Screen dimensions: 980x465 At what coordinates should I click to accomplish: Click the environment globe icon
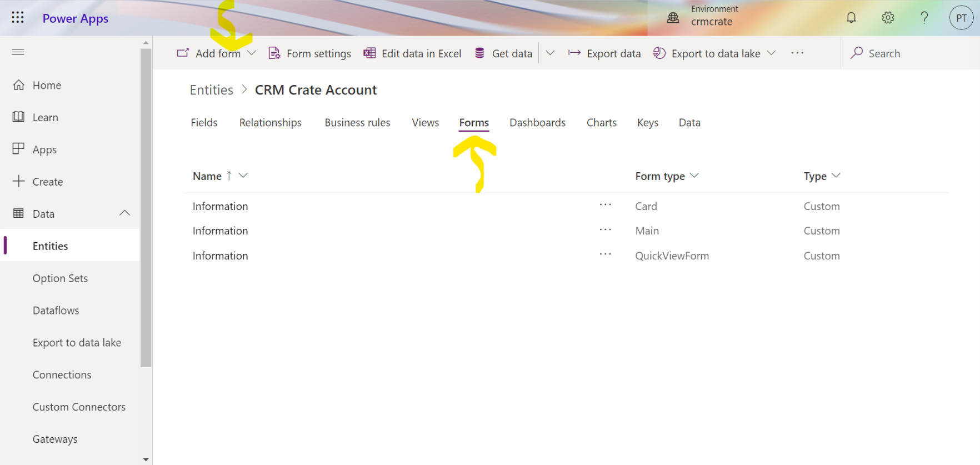[673, 18]
